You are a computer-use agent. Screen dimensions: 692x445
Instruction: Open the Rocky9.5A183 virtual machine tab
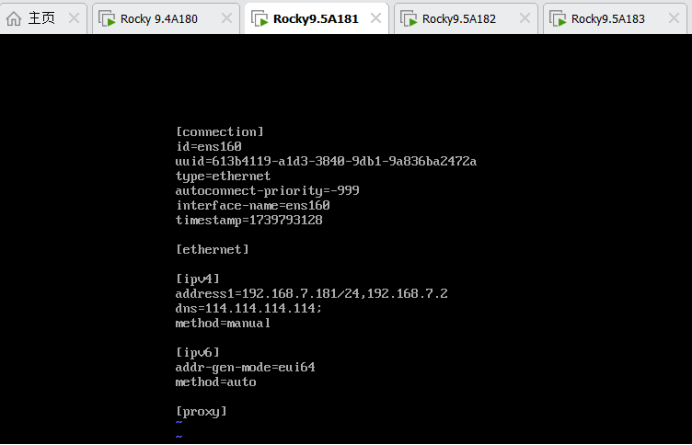point(608,18)
